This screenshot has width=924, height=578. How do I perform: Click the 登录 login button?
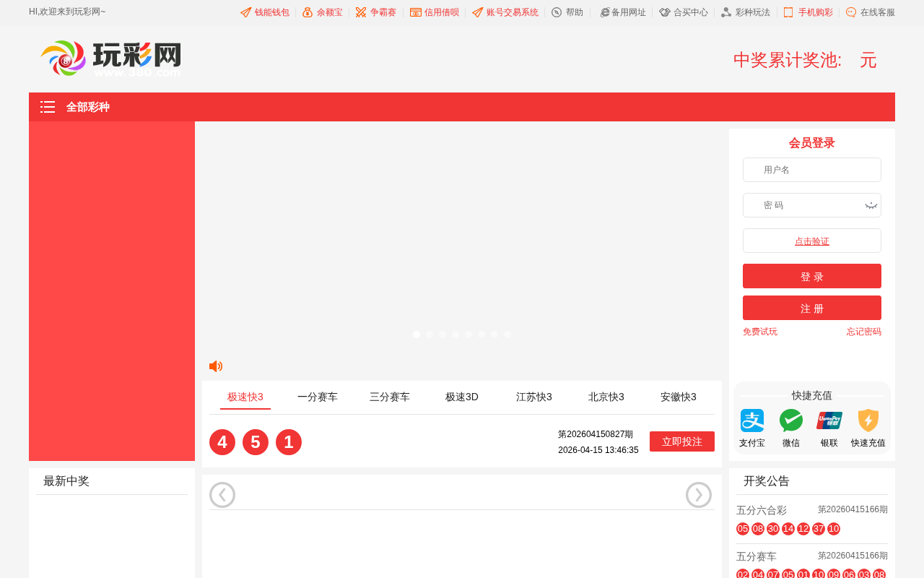coord(812,276)
